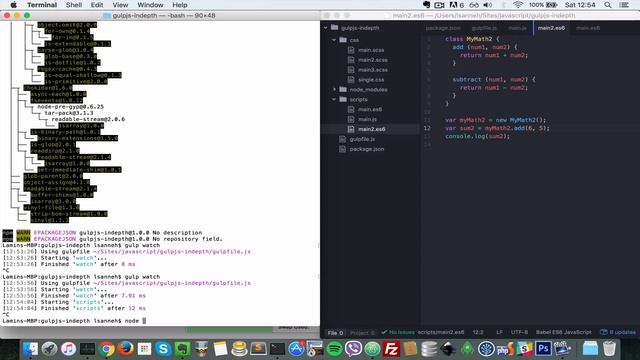The width and height of the screenshot is (640, 360).
Task: Collapse the css folder
Action: coord(334,40)
